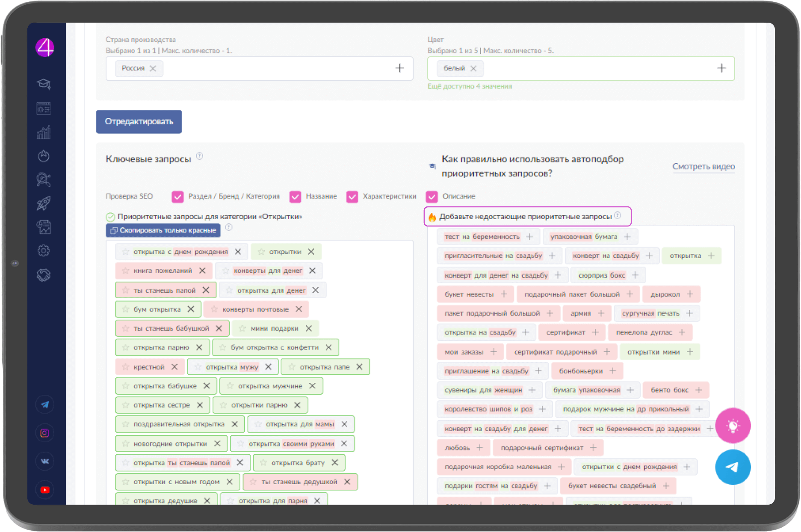Open the YouTube channel icon
The width and height of the screenshot is (801, 532).
coord(44,490)
